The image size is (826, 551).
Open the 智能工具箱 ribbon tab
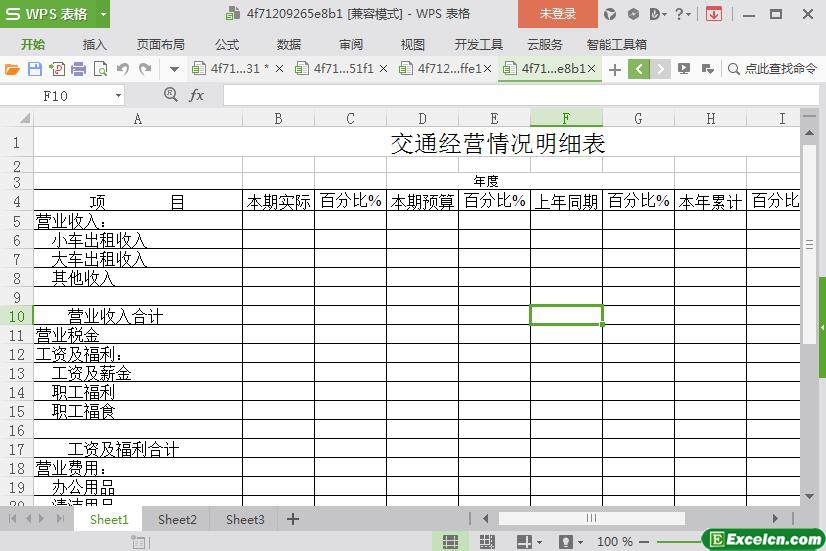pyautogui.click(x=617, y=45)
